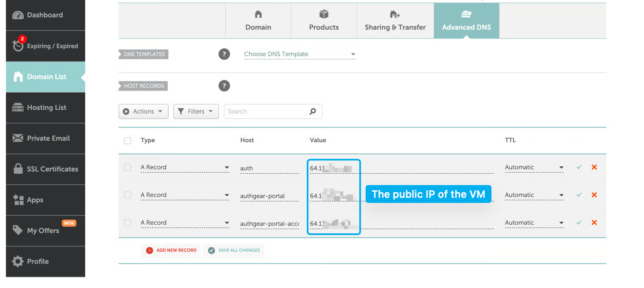Viewport: 644px width, 288px height.
Task: Click the Host Records help question mark icon
Action: [224, 86]
